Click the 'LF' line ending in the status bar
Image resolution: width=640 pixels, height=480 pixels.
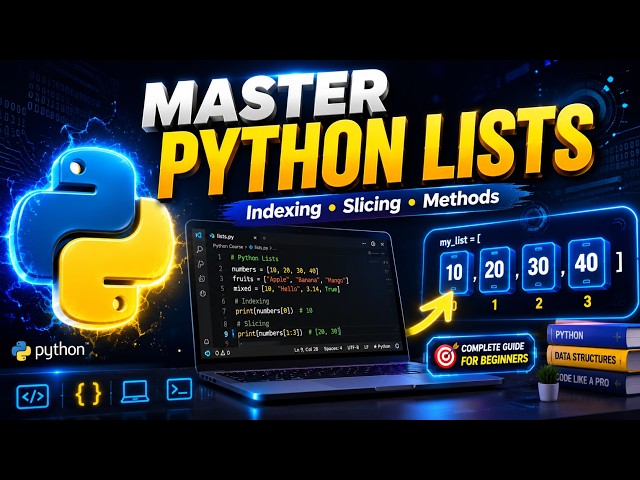(x=366, y=347)
